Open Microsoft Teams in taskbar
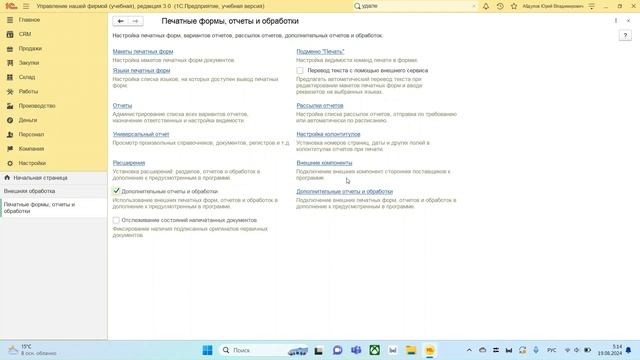This screenshot has height=360, width=640. (x=356, y=350)
